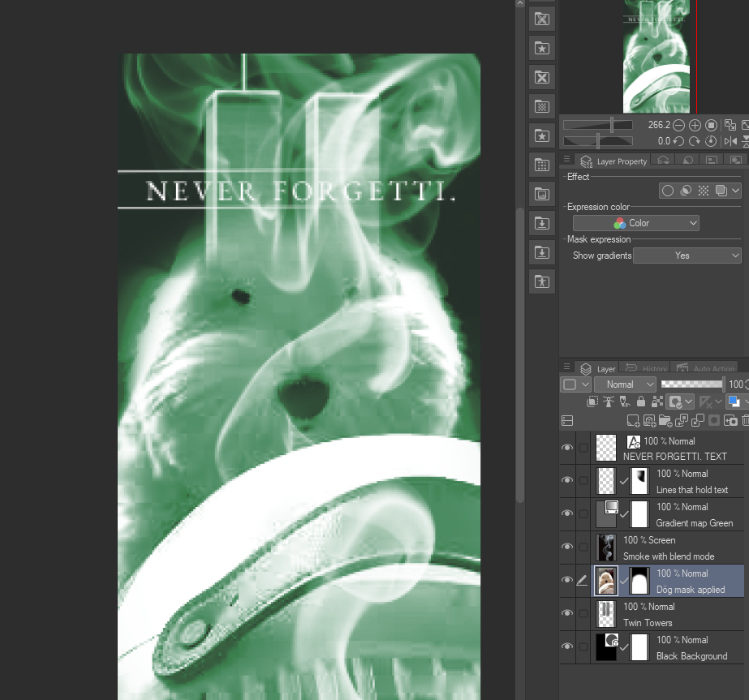Image resolution: width=749 pixels, height=700 pixels.
Task: Enable the Tone effect dotted icon
Action: [703, 191]
